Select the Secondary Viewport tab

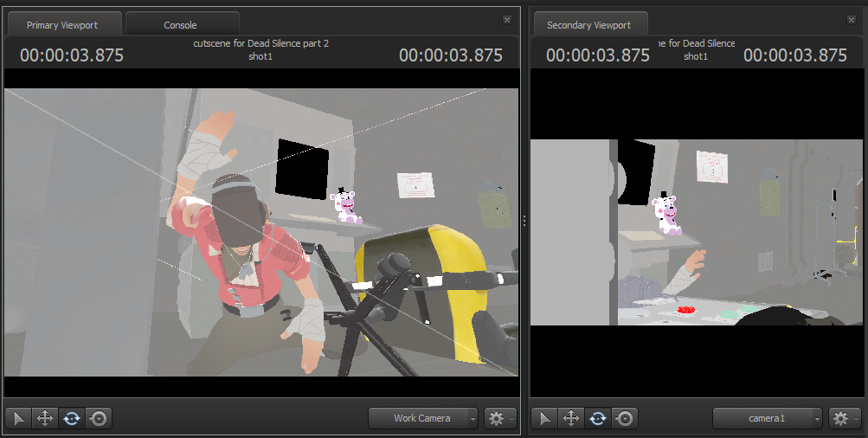[588, 25]
